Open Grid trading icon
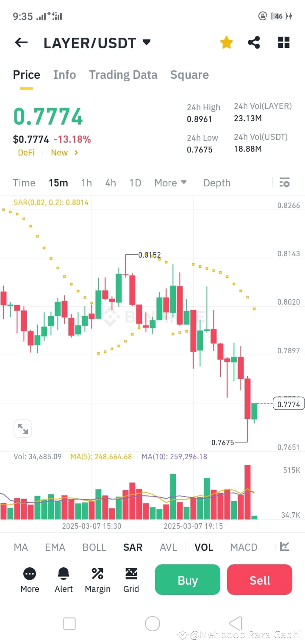This screenshot has width=305, height=644. click(x=131, y=573)
